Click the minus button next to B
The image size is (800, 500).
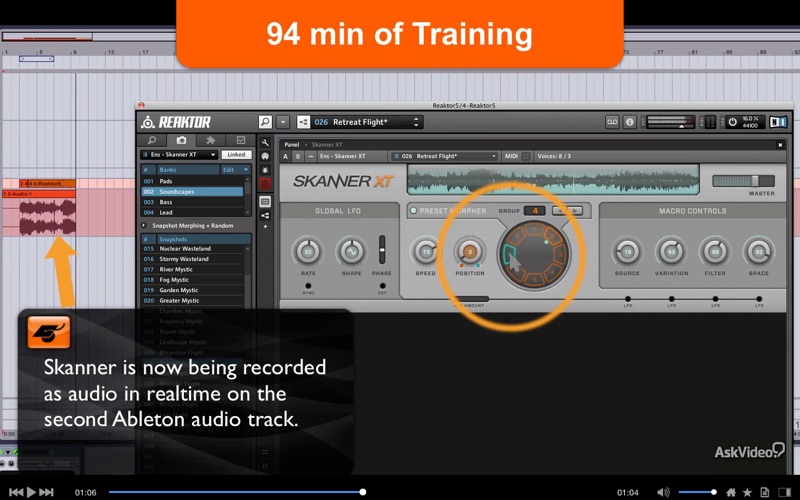coord(310,156)
